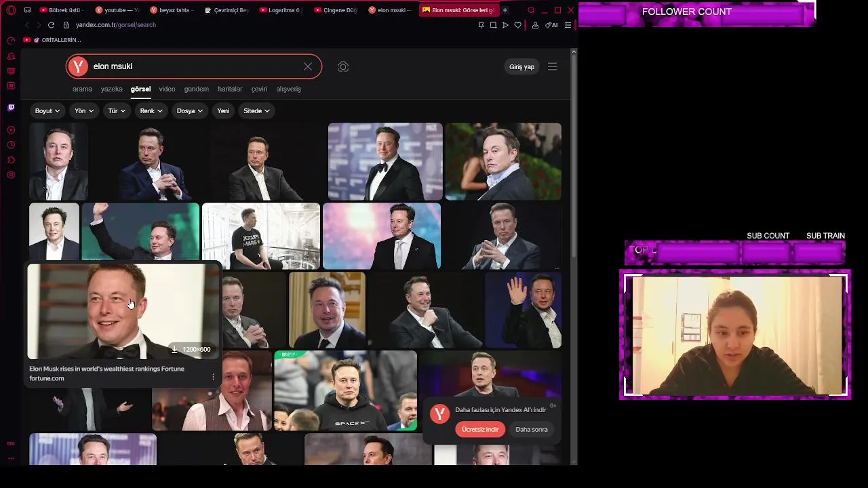Image resolution: width=868 pixels, height=488 pixels.
Task: Go forward in browser history
Action: click(39, 25)
